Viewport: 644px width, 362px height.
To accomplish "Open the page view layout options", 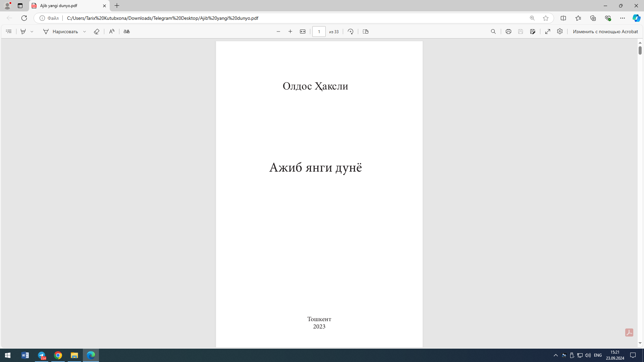I will click(366, 32).
